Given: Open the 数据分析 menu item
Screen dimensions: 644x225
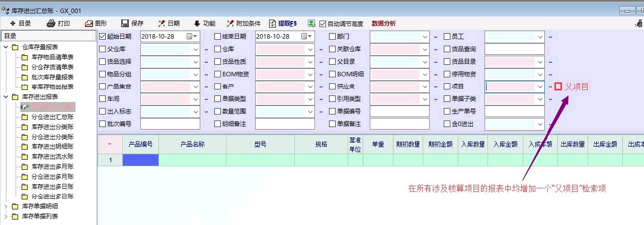Looking at the screenshot, I should coord(383,24).
